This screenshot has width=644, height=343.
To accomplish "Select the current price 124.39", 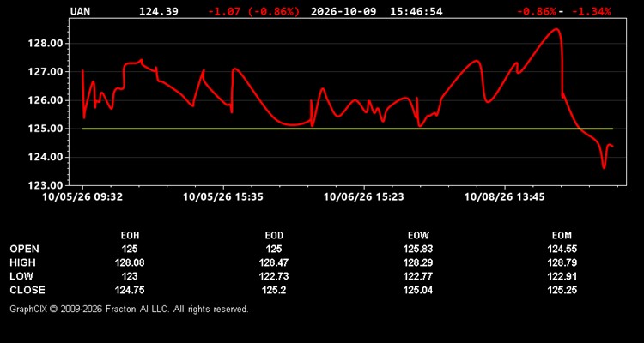I will [x=159, y=11].
